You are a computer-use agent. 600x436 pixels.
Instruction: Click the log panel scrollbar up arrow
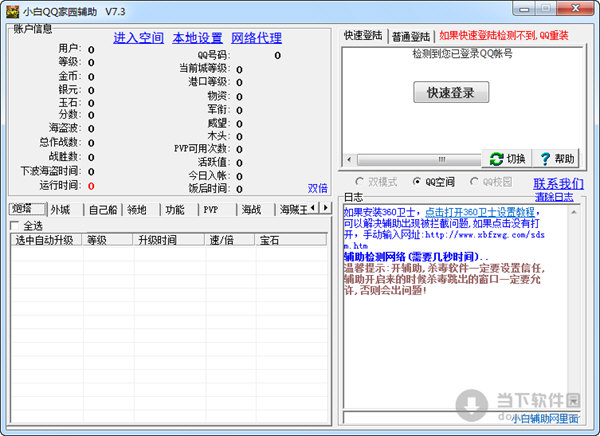pos(574,212)
